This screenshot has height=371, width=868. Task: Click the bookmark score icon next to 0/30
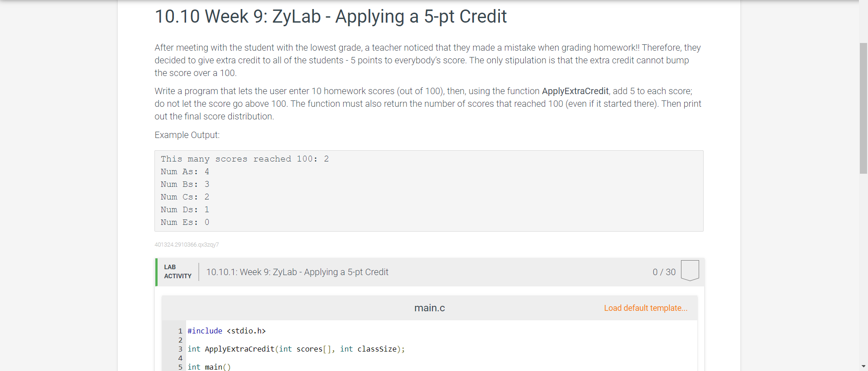690,270
